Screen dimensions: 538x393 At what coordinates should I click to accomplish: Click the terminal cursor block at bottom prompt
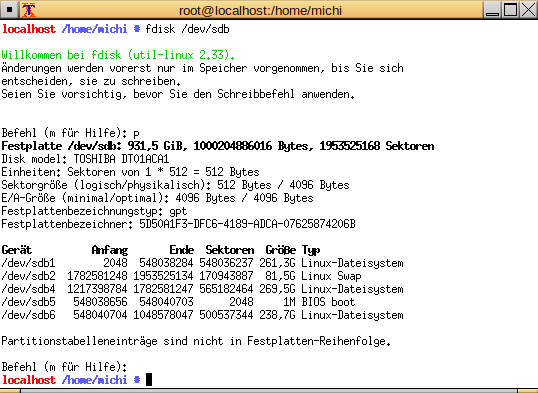[x=149, y=380]
